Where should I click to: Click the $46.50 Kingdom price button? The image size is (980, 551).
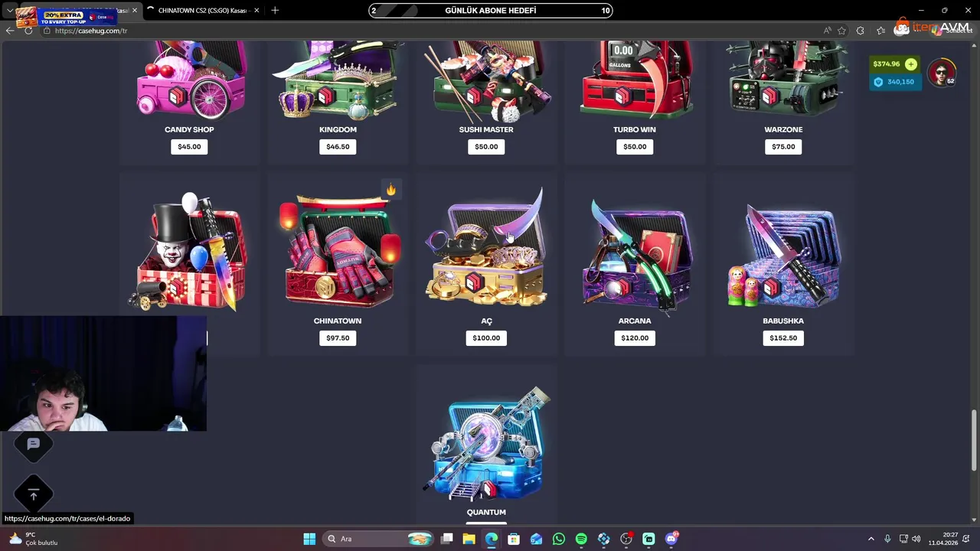[338, 146]
